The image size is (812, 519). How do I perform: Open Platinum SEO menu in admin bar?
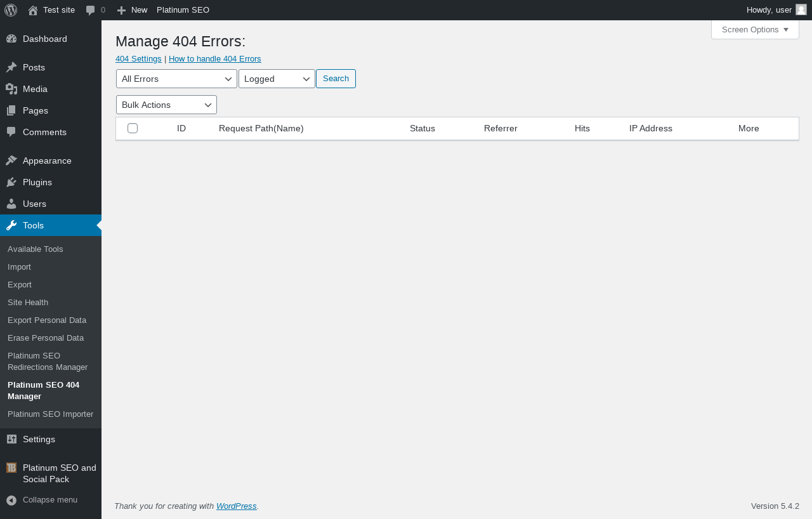[183, 10]
